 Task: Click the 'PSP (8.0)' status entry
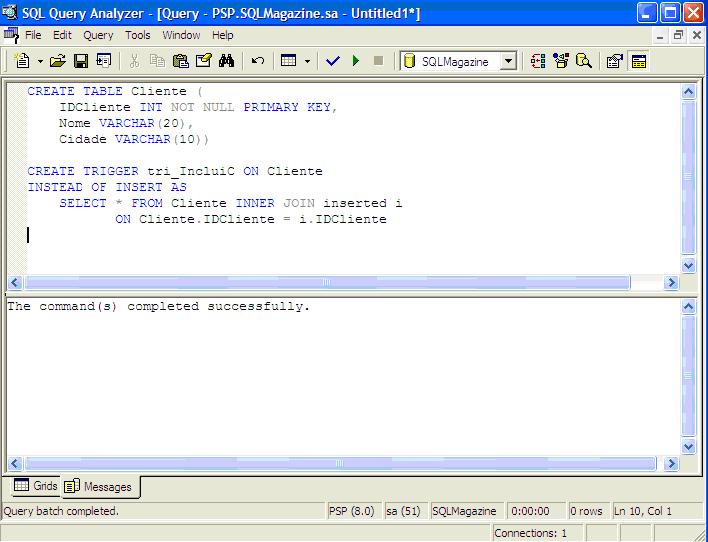[352, 511]
